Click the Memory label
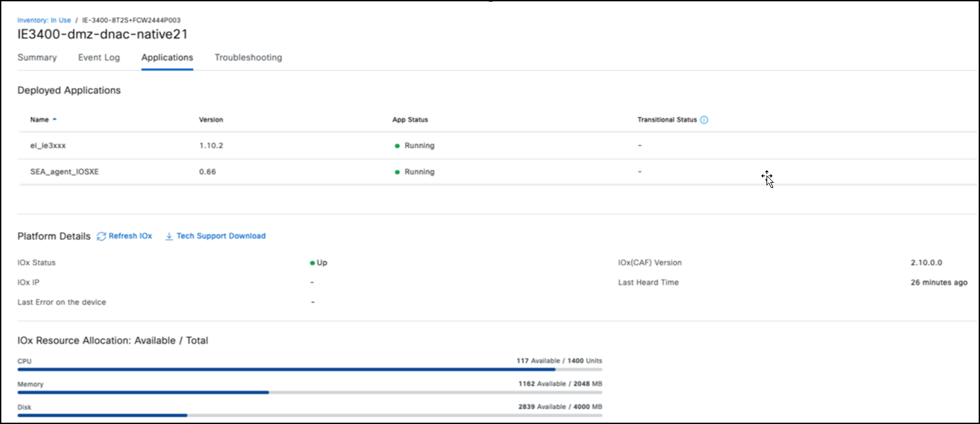Viewport: 980px width, 424px height. coord(30,385)
